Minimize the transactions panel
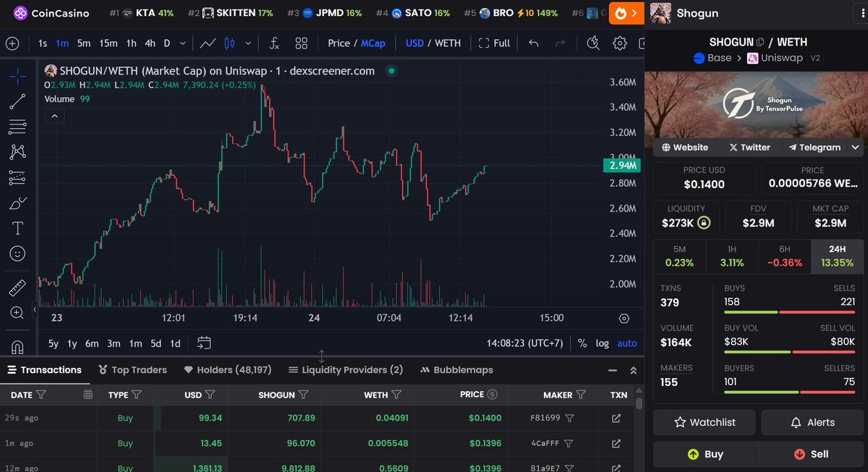The image size is (868, 472). pos(613,370)
